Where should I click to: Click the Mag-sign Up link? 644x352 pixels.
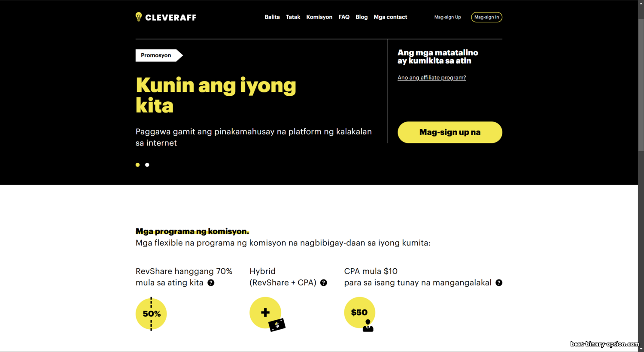pos(447,17)
